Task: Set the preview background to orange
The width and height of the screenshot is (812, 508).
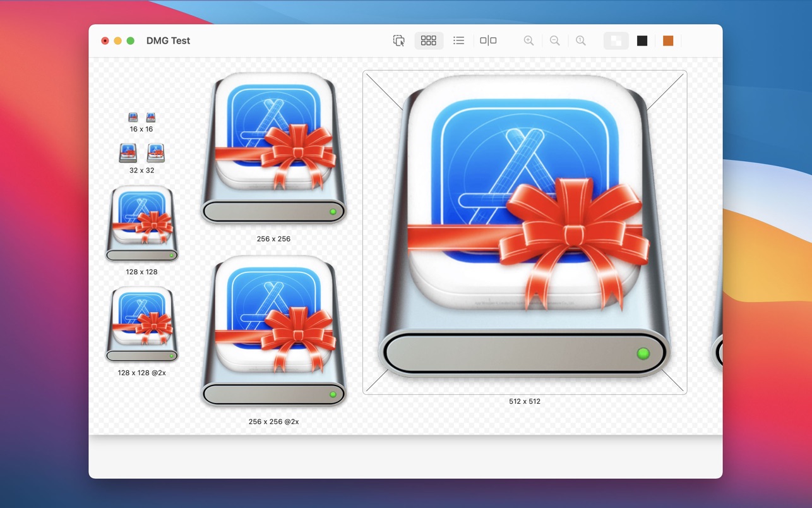Action: pyautogui.click(x=668, y=40)
